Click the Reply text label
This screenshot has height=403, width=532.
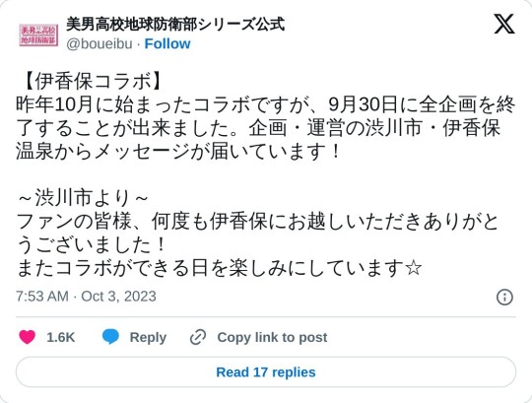(x=148, y=337)
